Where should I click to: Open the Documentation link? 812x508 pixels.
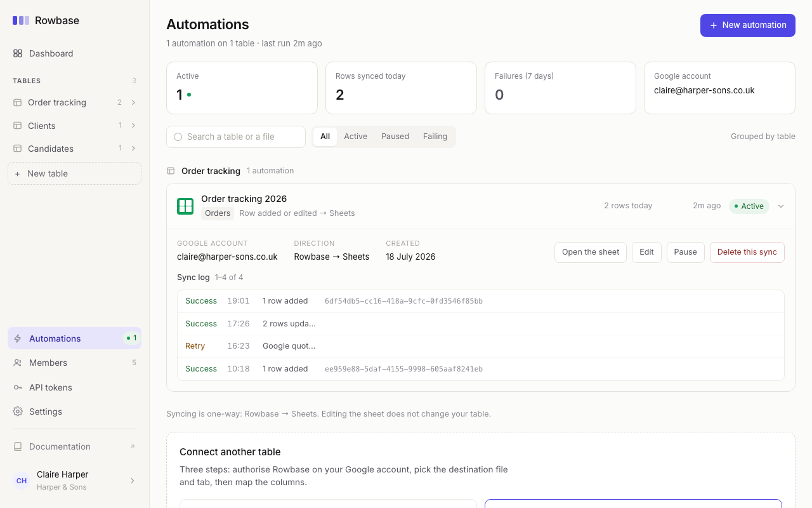(x=74, y=446)
